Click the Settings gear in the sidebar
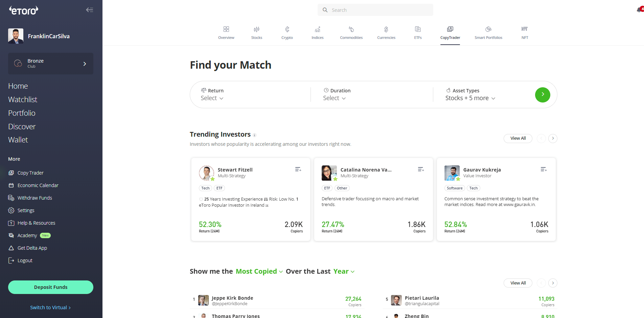Image resolution: width=644 pixels, height=318 pixels. pos(11,210)
